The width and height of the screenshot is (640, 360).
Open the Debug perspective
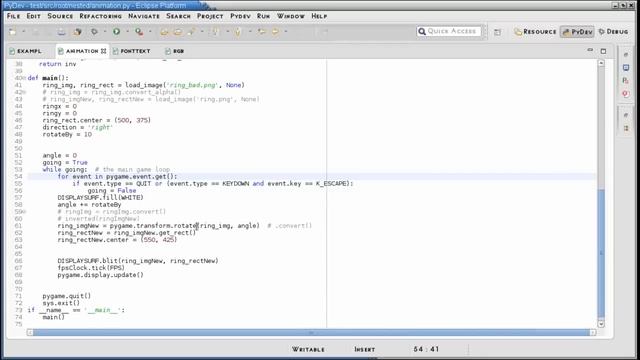613,31
